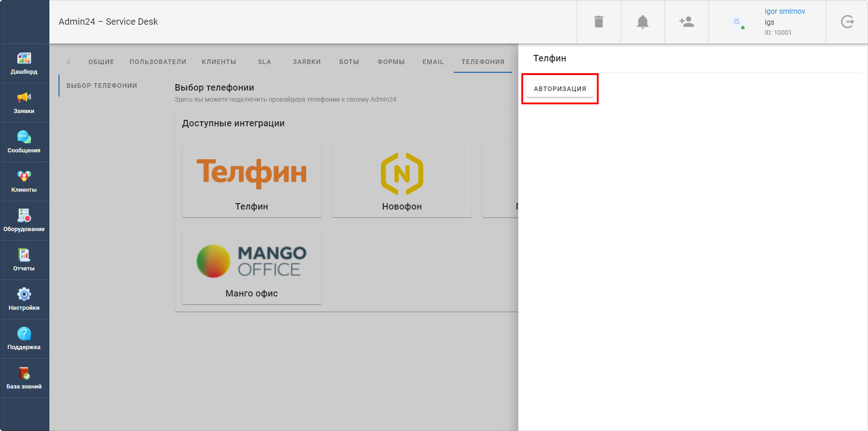868x431 pixels.
Task: Open notifications bell icon
Action: tap(643, 22)
